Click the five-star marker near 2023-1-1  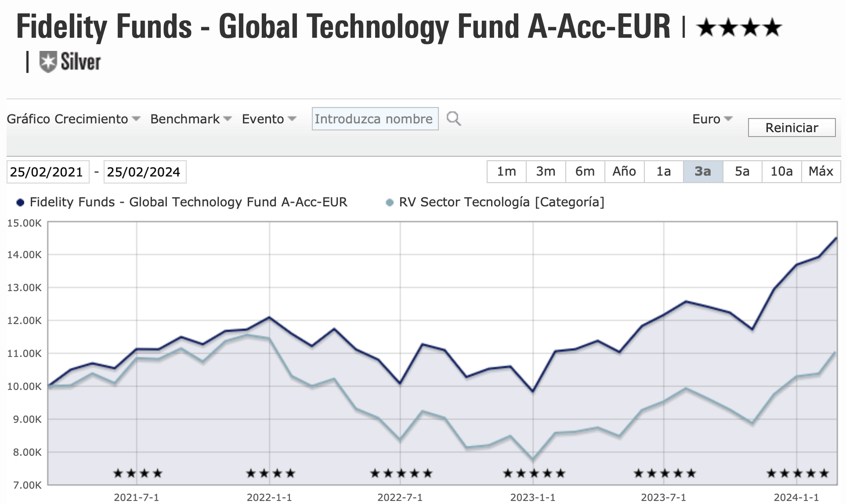point(534,473)
